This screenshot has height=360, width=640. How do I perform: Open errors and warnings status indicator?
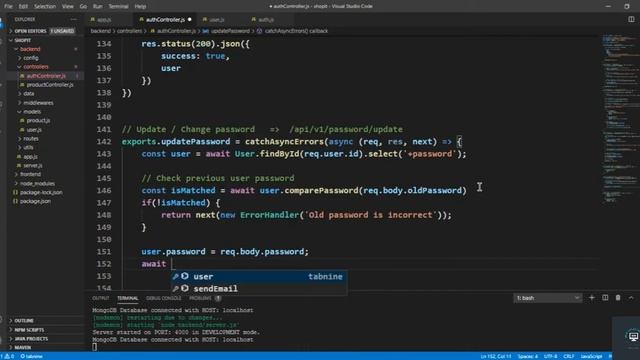click(8, 356)
